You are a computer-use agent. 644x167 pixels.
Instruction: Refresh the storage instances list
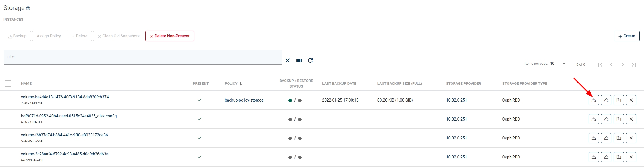click(x=310, y=60)
